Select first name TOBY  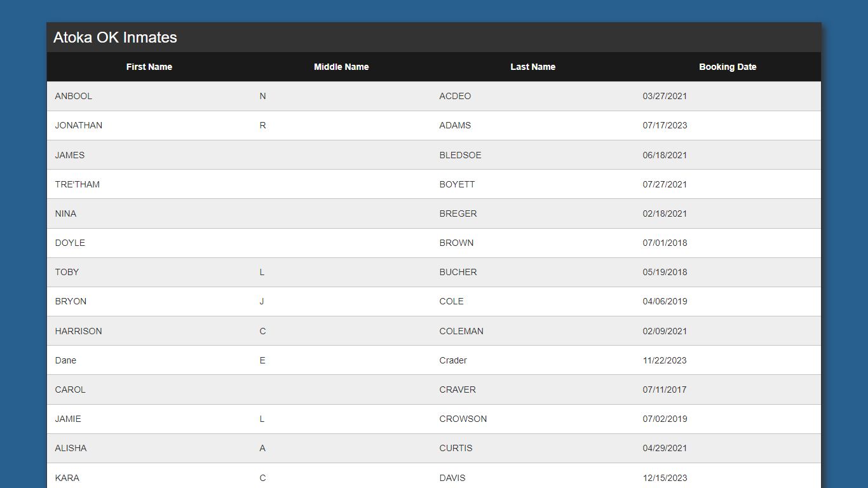coord(67,272)
